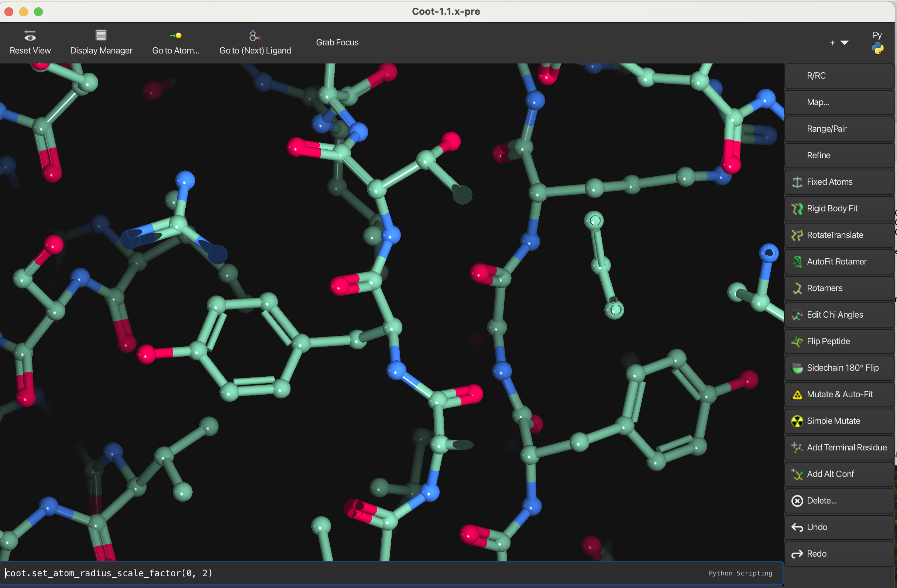The image size is (897, 588).
Task: Open the Map... settings button
Action: [839, 102]
